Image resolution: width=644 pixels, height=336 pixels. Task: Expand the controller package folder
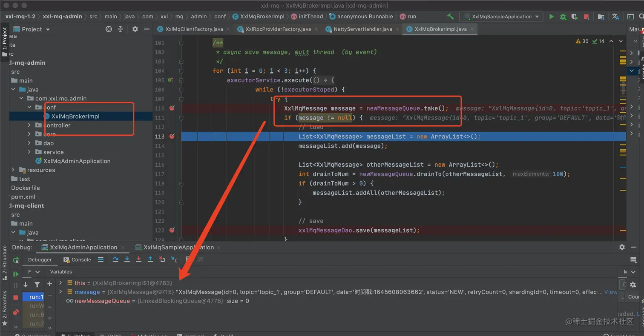29,125
